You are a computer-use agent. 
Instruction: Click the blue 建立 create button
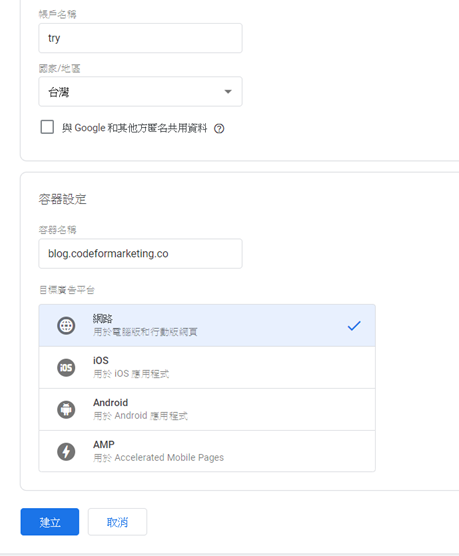point(50,522)
